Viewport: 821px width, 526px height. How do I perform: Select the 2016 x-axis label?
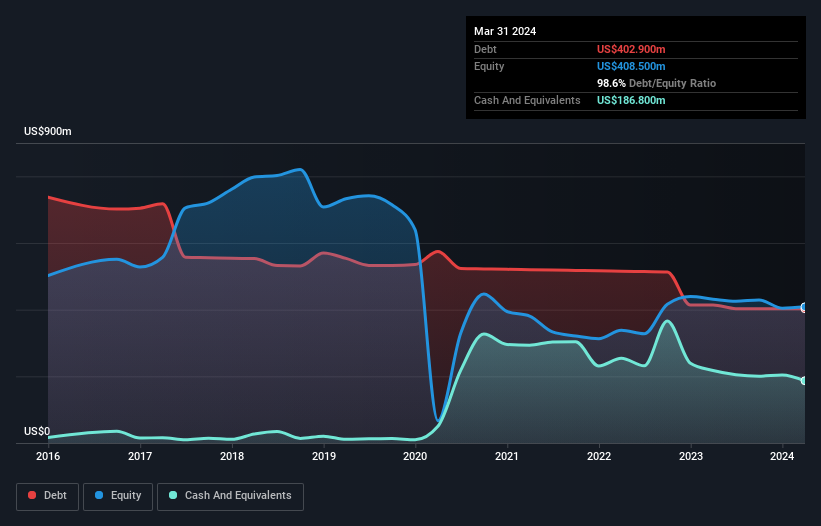(48, 456)
